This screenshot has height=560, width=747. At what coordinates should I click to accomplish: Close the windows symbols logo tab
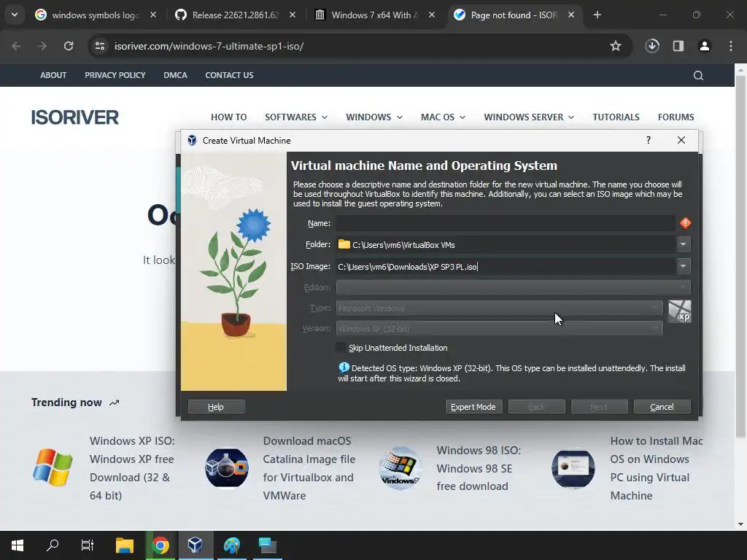pos(153,15)
